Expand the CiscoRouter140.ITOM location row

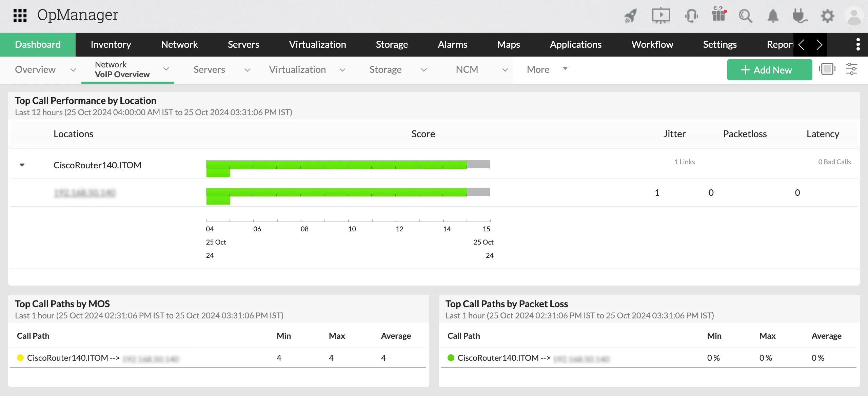click(x=22, y=165)
